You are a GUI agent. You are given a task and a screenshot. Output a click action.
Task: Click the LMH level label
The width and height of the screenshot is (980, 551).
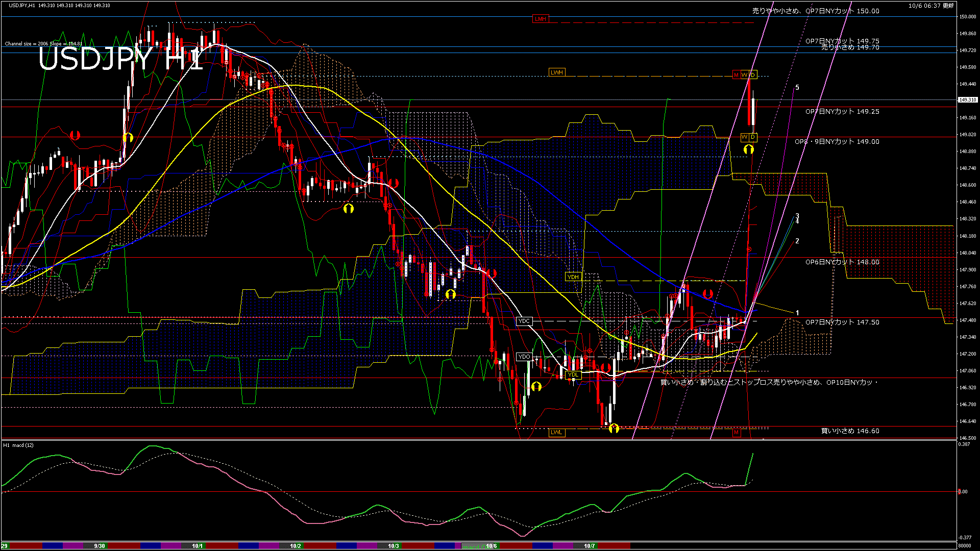[x=540, y=19]
